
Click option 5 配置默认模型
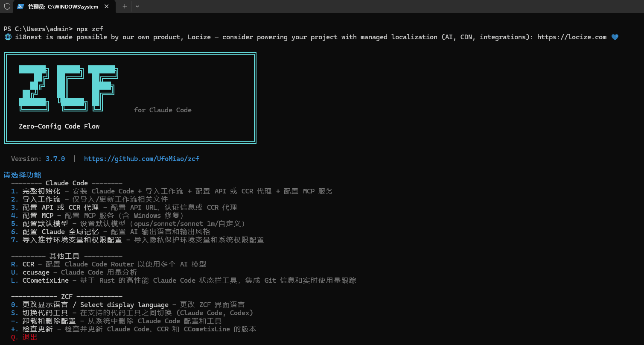pyautogui.click(x=128, y=224)
